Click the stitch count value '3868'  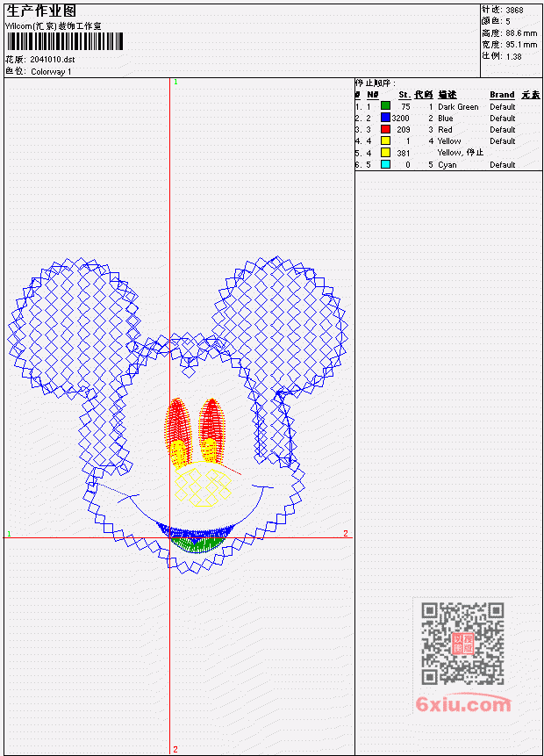click(x=514, y=10)
